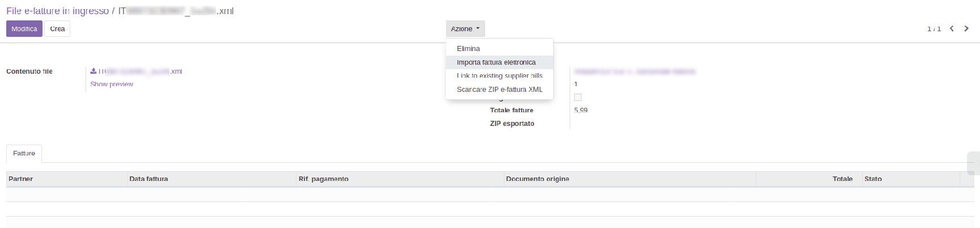Download the XML file via download icon

point(94,71)
